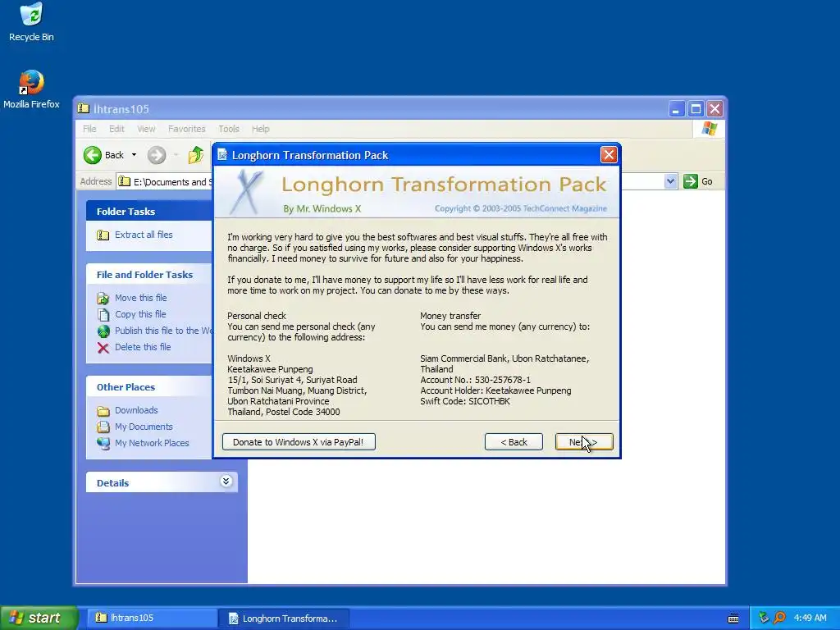The width and height of the screenshot is (840, 630).
Task: Open Downloads under Other Places
Action: (136, 410)
